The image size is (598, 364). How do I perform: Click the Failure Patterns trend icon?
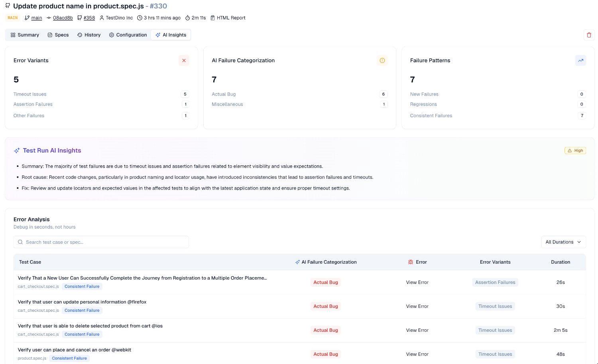(x=580, y=61)
